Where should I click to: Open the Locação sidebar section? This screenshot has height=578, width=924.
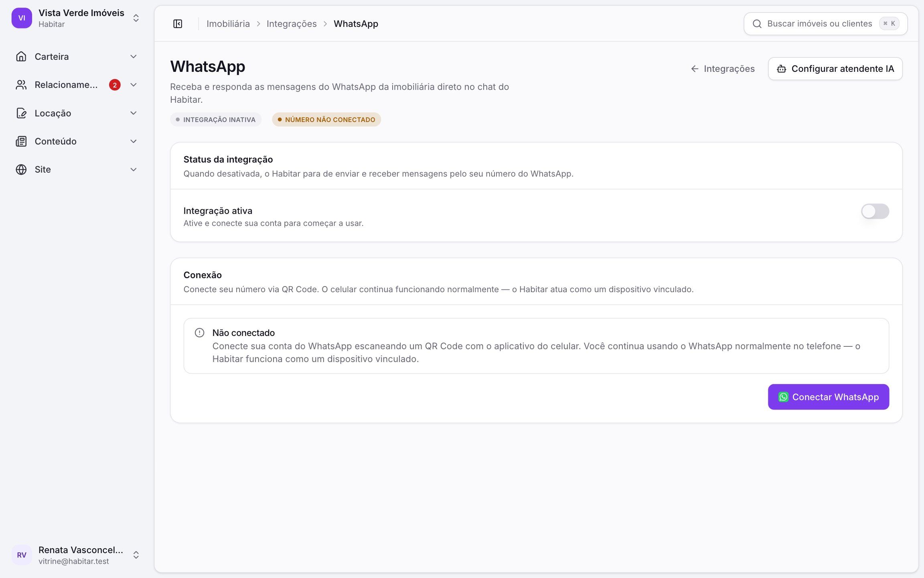pyautogui.click(x=76, y=113)
